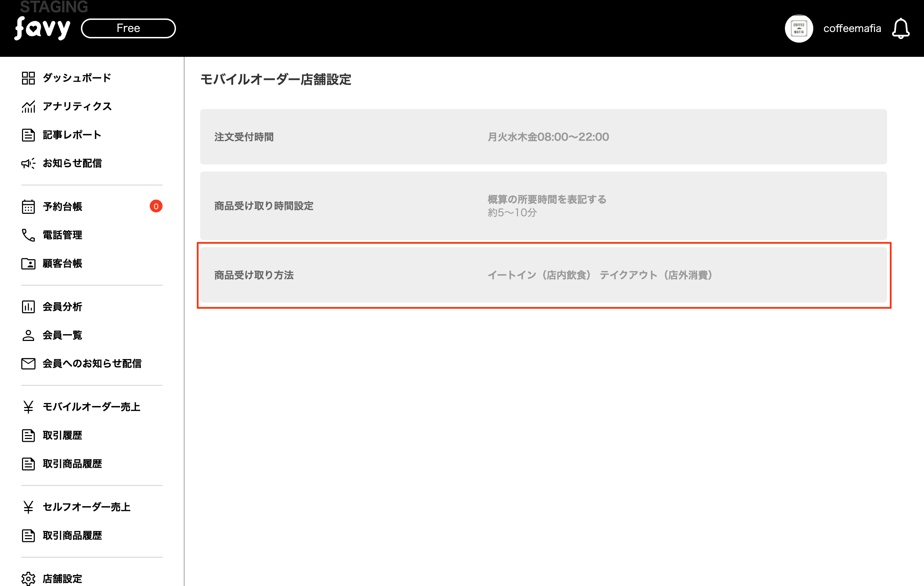924x586 pixels.
Task: Open the coffeemafia profile avatar
Action: [x=798, y=29]
